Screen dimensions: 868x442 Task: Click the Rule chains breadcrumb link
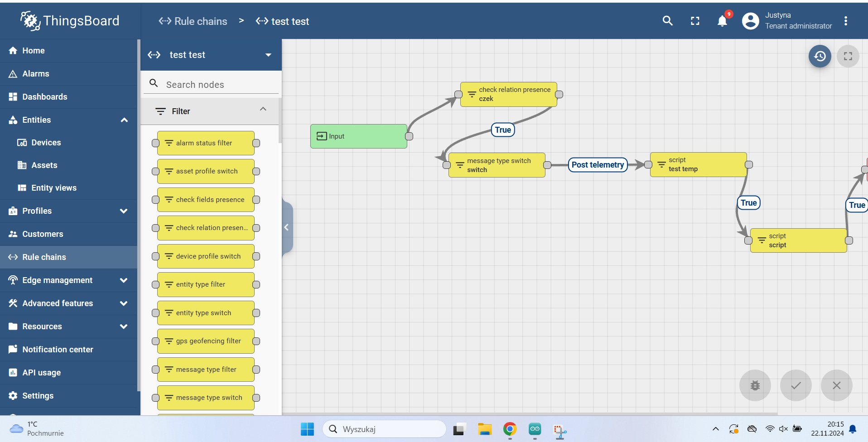193,21
